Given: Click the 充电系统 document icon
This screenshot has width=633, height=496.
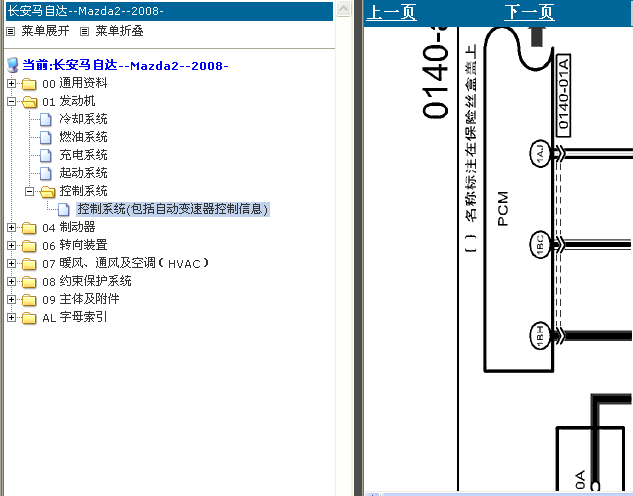Looking at the screenshot, I should click(x=46, y=155).
